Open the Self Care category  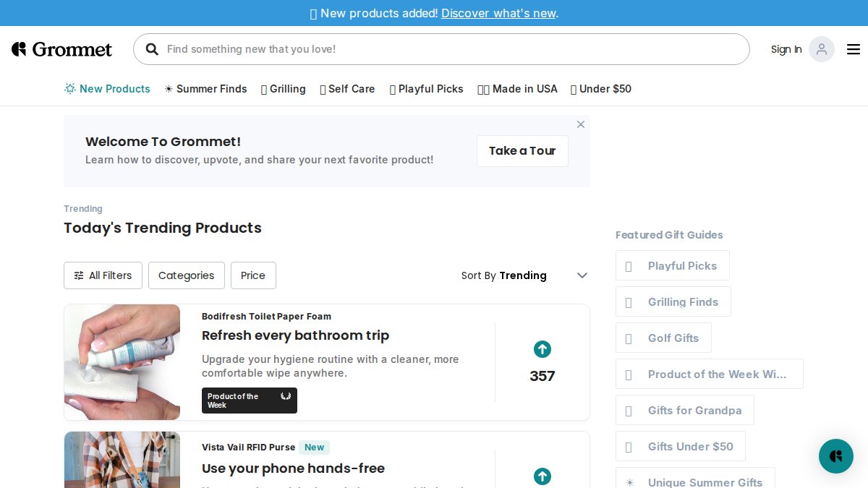(347, 89)
